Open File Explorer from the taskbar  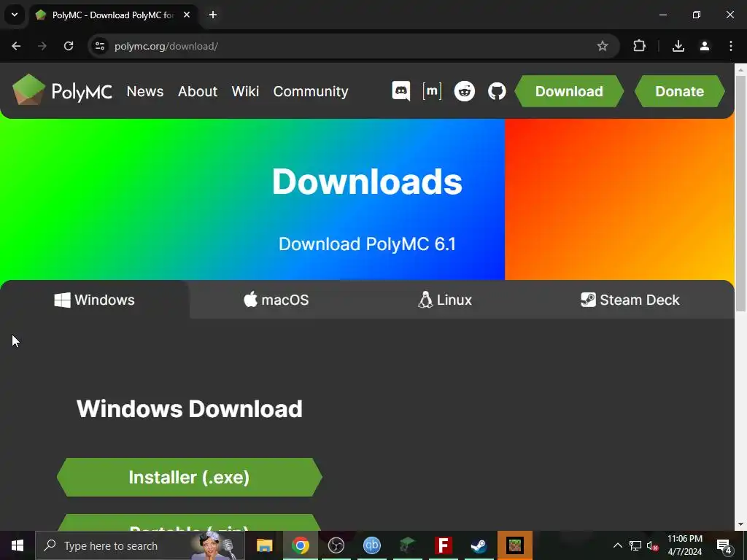click(264, 545)
